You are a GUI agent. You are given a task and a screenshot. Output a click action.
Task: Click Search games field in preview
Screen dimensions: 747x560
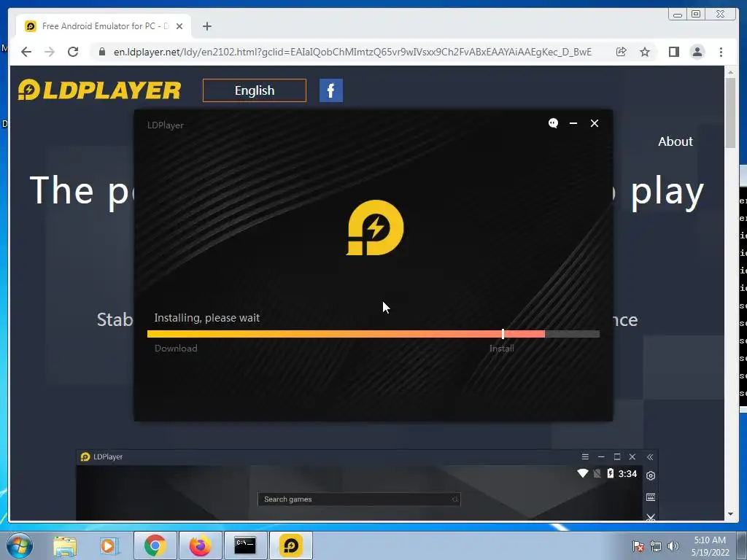point(359,499)
